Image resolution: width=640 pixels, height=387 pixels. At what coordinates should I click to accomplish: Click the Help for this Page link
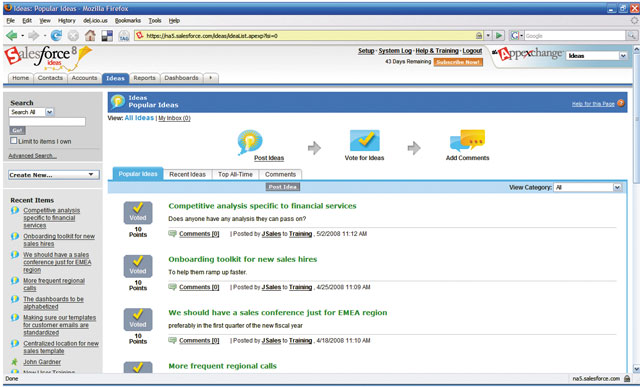click(x=593, y=104)
